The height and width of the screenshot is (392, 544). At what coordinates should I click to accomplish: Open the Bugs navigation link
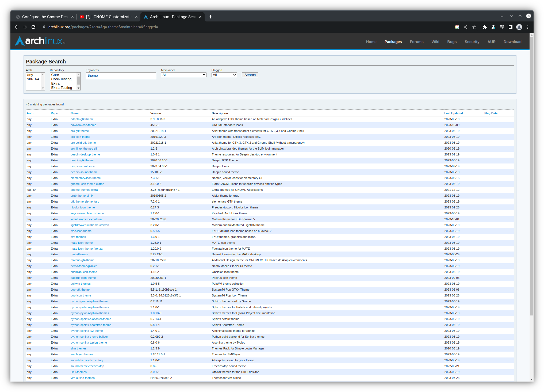pyautogui.click(x=452, y=42)
